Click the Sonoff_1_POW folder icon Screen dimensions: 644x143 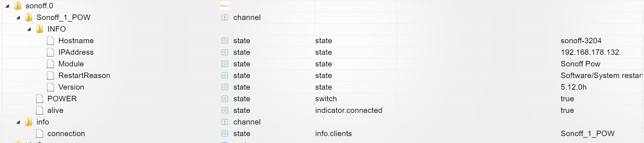click(28, 17)
